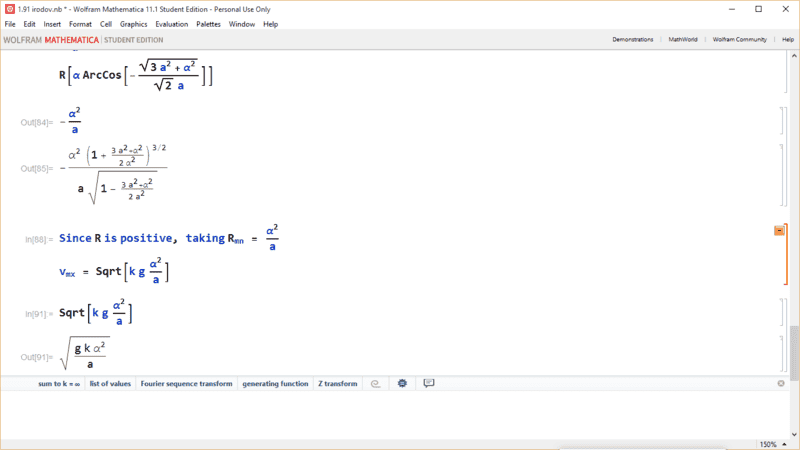The height and width of the screenshot is (450, 800).
Task: Click the feedback speech bubble icon
Action: pyautogui.click(x=429, y=383)
